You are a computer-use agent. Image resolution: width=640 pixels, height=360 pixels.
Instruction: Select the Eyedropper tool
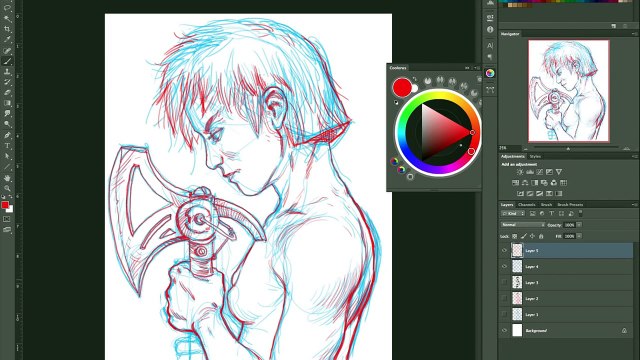pos(7,40)
